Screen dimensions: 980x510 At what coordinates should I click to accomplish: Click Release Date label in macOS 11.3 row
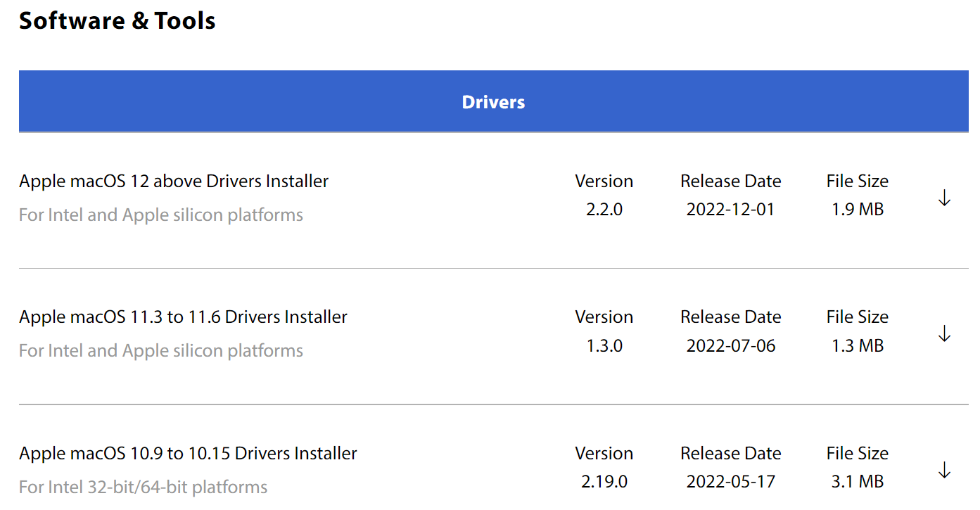[x=730, y=317]
